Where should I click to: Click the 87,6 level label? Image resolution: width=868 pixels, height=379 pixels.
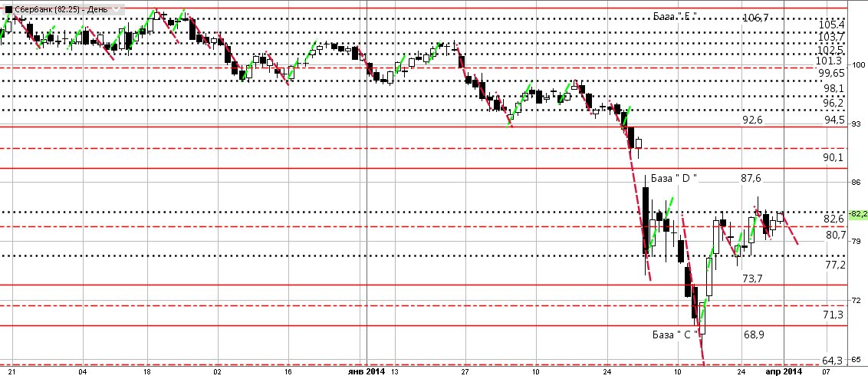pyautogui.click(x=754, y=178)
